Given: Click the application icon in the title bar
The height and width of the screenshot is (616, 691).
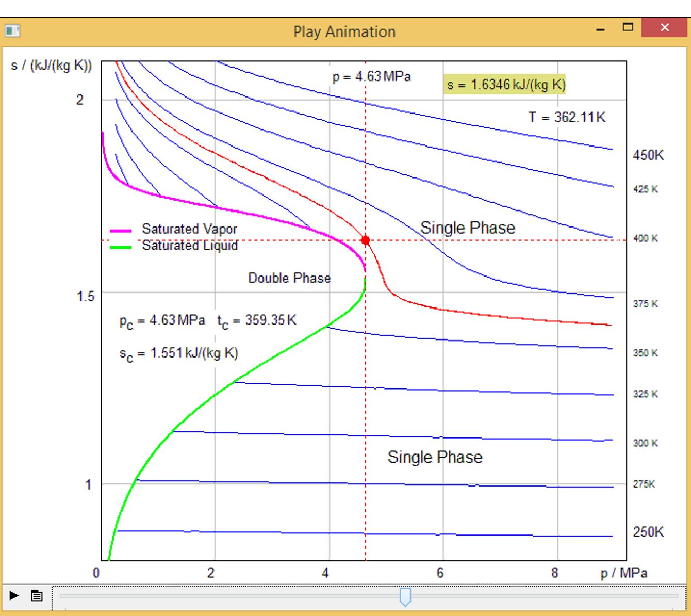Looking at the screenshot, I should pyautogui.click(x=13, y=31).
